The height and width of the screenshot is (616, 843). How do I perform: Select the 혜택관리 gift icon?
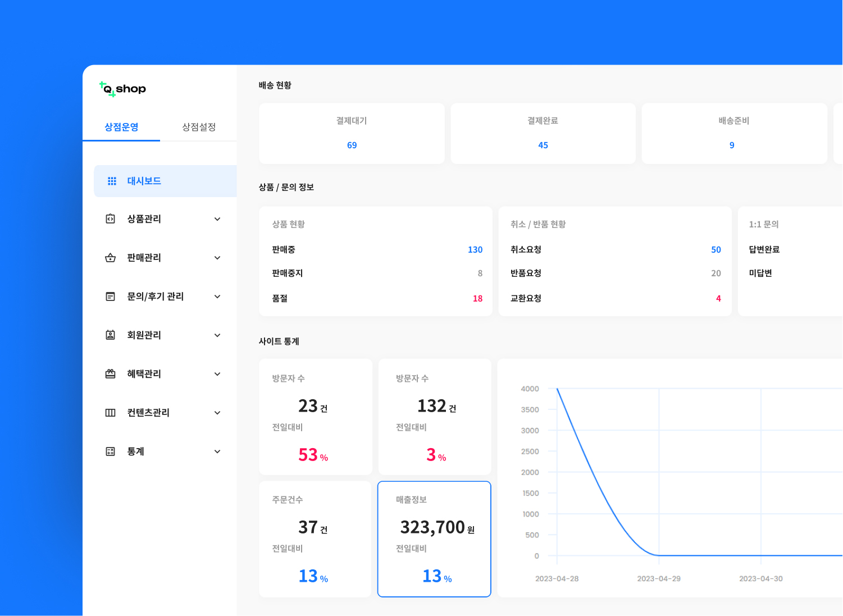[x=111, y=374]
